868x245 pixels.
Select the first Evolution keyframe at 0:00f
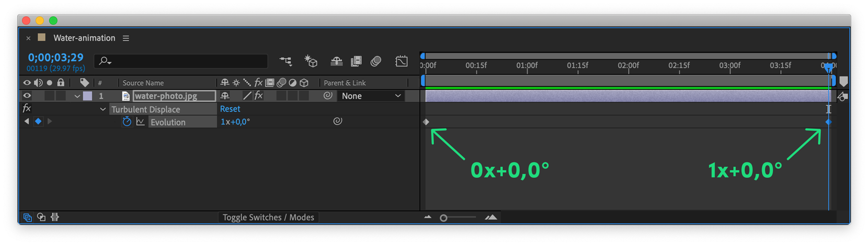click(426, 122)
